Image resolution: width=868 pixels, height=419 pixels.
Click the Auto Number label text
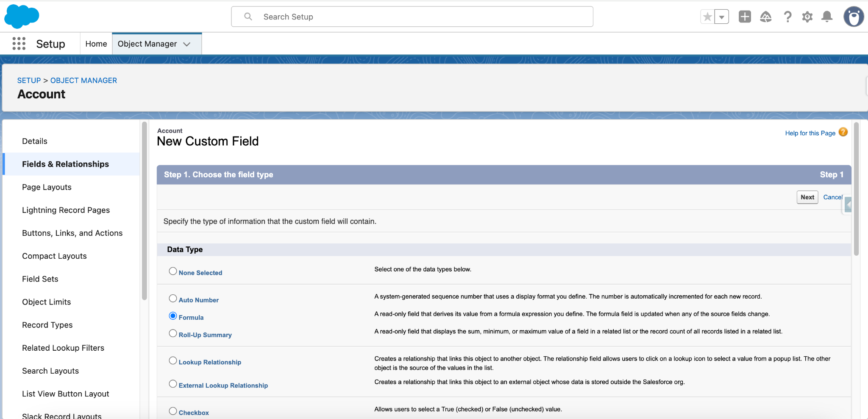point(198,300)
